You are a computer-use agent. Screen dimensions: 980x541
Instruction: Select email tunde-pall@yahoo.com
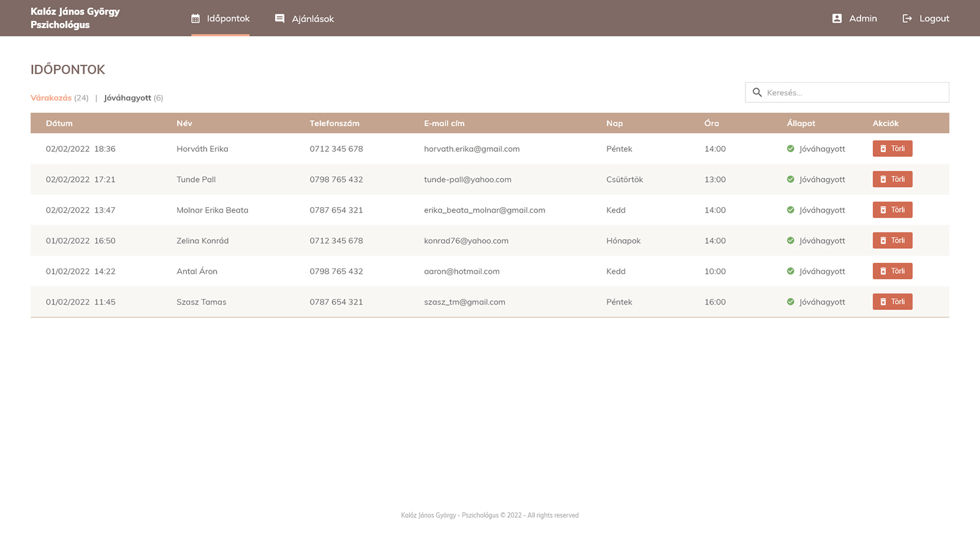[x=467, y=180]
